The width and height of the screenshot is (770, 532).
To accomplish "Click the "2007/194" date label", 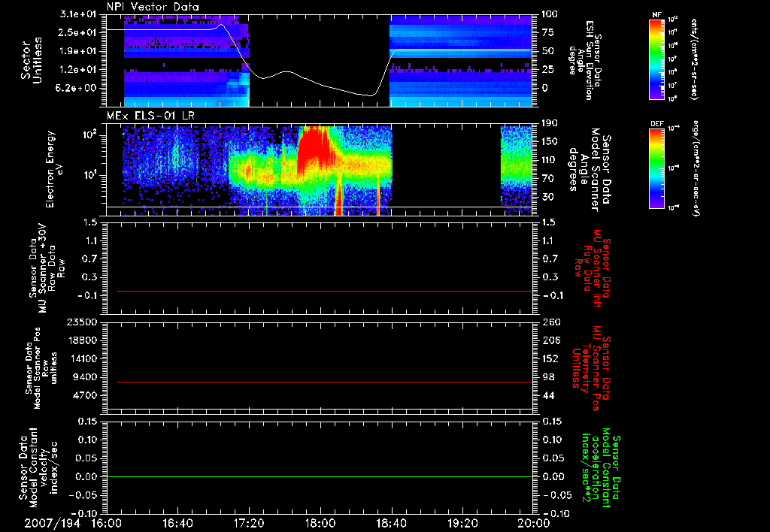I will point(53,524).
